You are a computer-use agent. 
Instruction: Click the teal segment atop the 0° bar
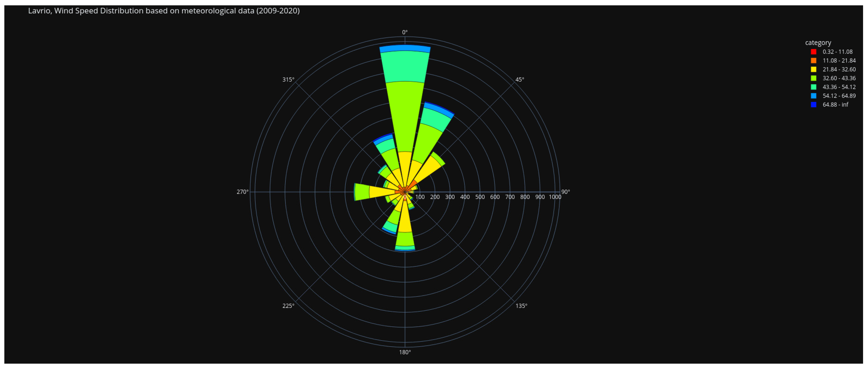405,67
